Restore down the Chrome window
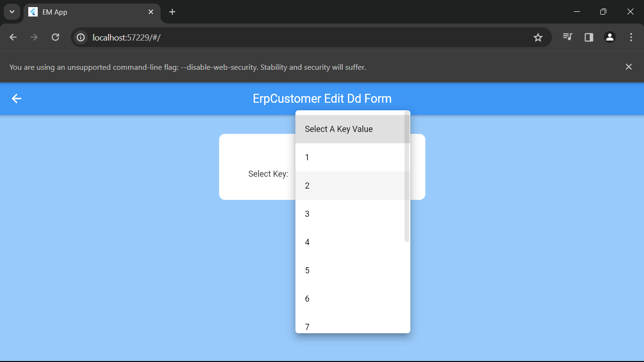This screenshot has height=362, width=644. (x=603, y=12)
